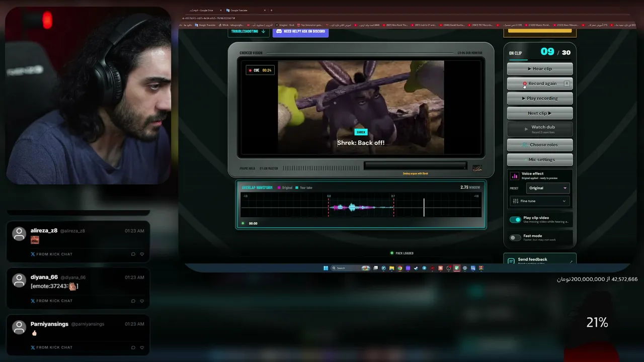
Task: Open Steam from the taskbar
Action: click(x=416, y=268)
